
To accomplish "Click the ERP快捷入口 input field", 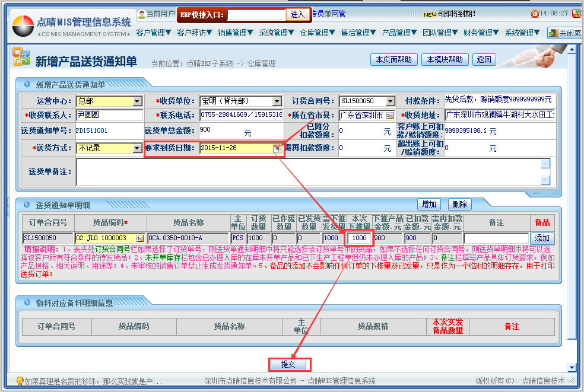I will pos(256,14).
